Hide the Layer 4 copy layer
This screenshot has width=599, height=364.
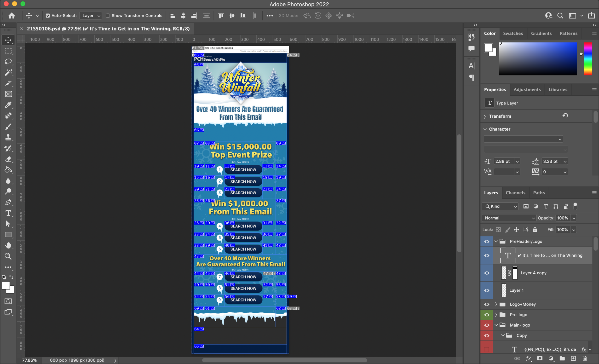487,273
